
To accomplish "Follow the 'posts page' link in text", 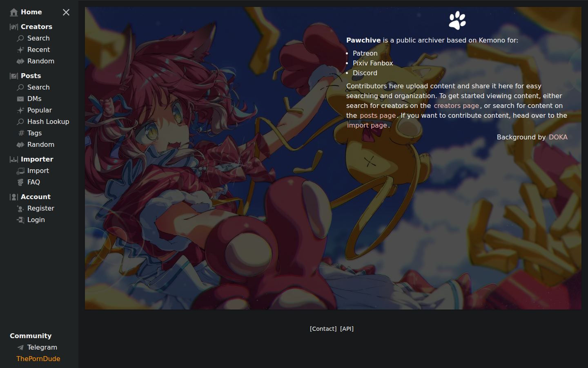I will [x=378, y=116].
